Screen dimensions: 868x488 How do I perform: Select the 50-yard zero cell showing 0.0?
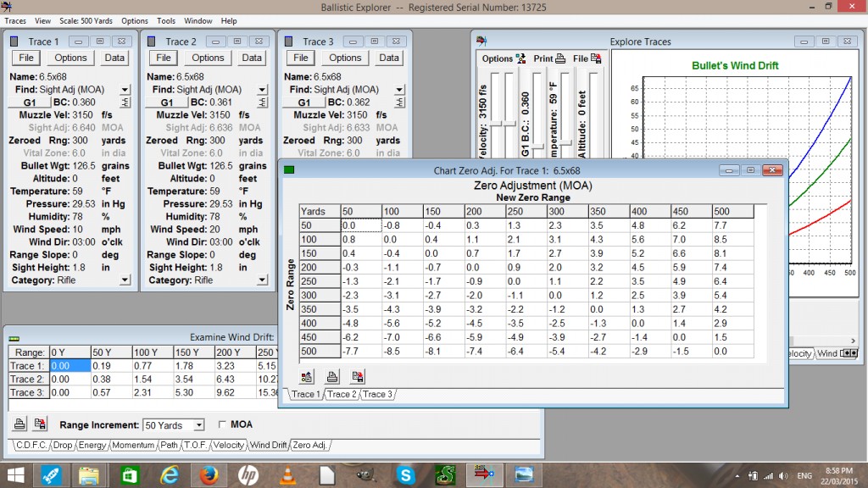(x=359, y=226)
